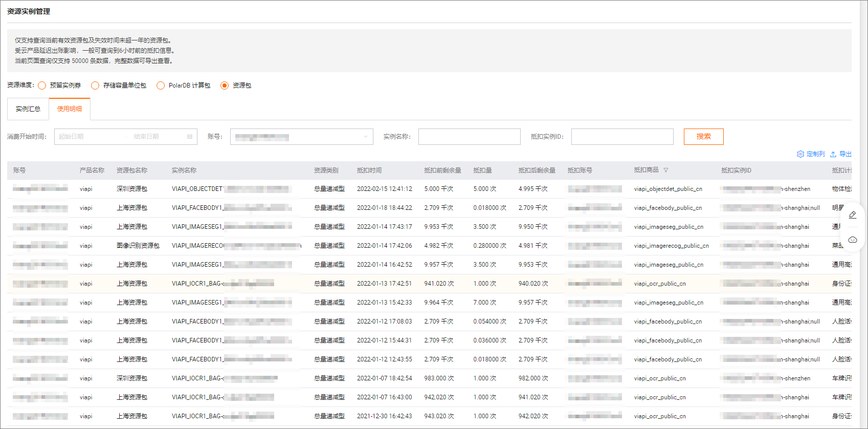Click the 结束日期 date field
The width and height of the screenshot is (868, 429).
156,137
